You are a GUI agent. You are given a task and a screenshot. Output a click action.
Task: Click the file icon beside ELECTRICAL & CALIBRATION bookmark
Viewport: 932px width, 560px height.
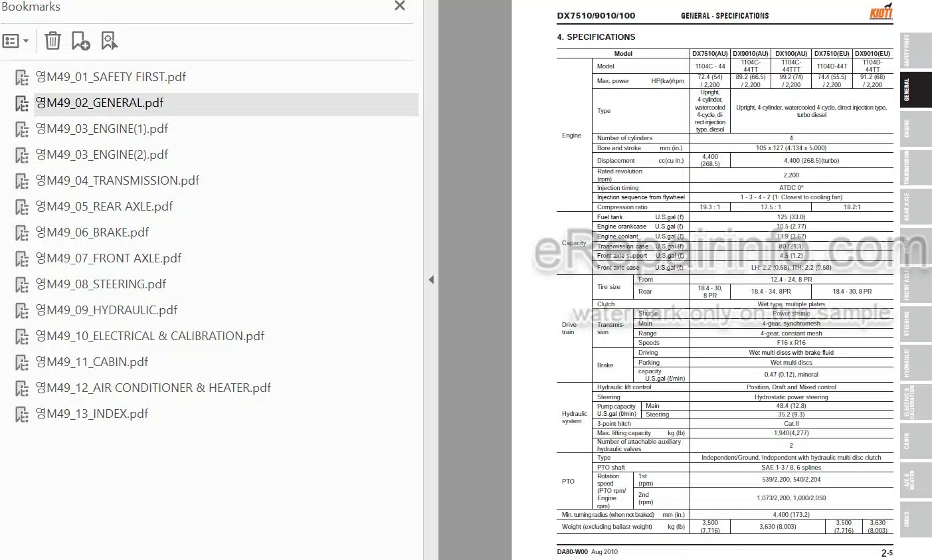pyautogui.click(x=22, y=337)
